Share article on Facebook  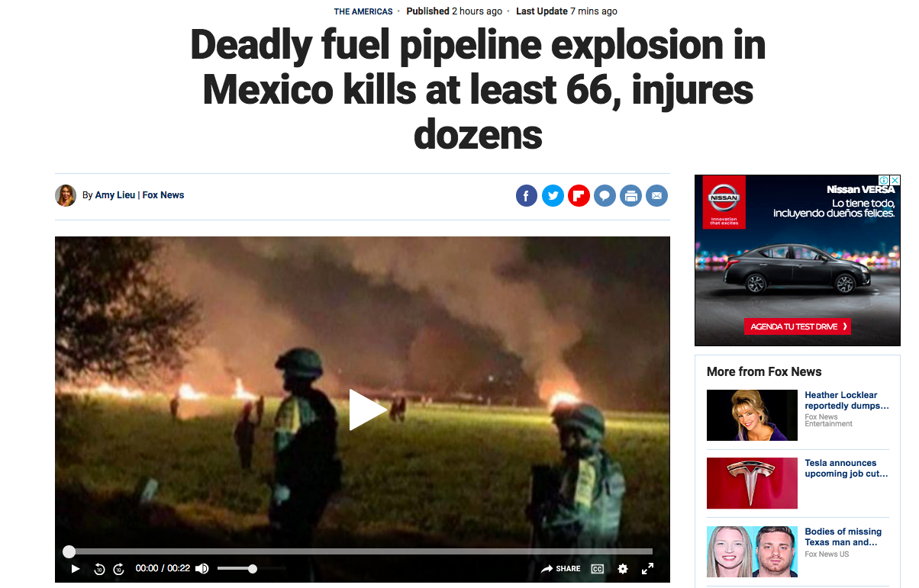pyautogui.click(x=527, y=196)
